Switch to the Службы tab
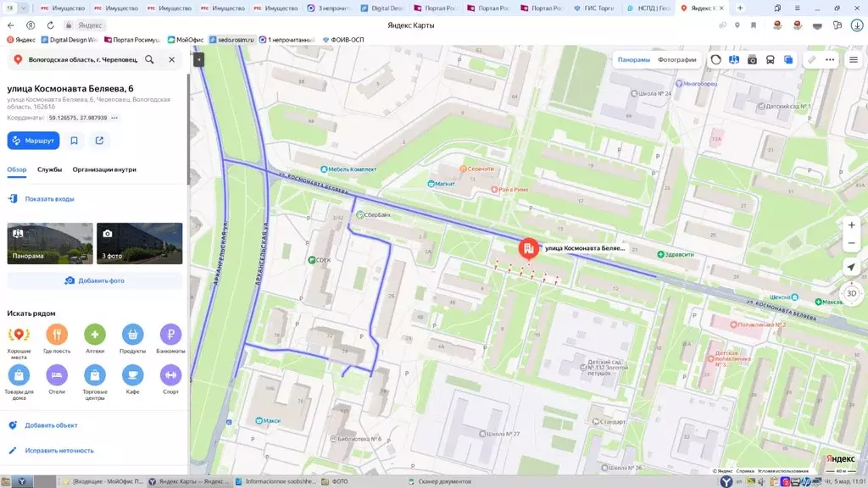Image resolution: width=868 pixels, height=488 pixels. (x=49, y=169)
